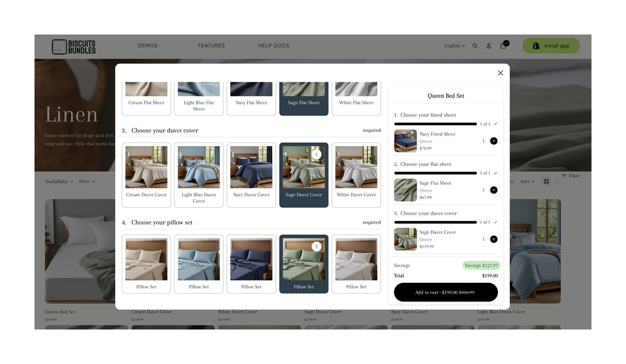Select the Cream Flat Sheet option
This screenshot has height=364, width=626.
point(147,98)
